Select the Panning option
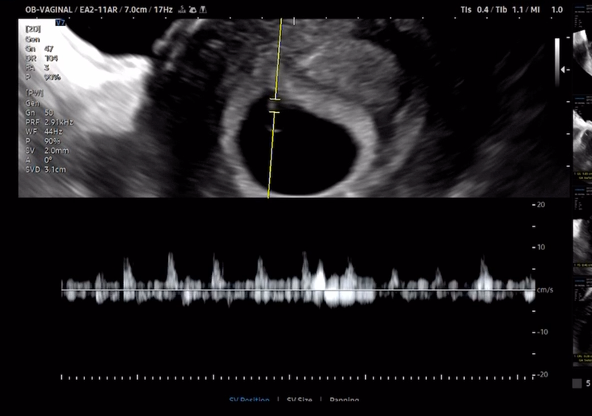 click(344, 399)
